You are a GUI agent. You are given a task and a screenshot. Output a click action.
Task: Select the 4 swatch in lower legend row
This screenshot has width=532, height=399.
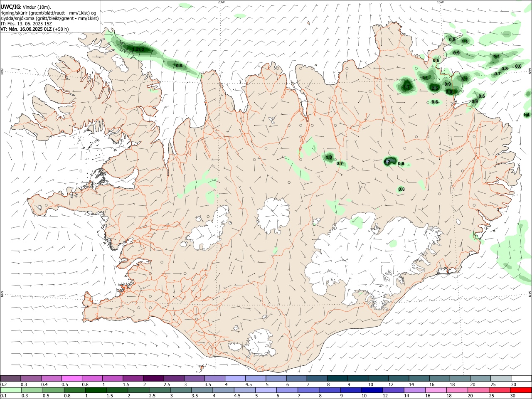click(223, 390)
